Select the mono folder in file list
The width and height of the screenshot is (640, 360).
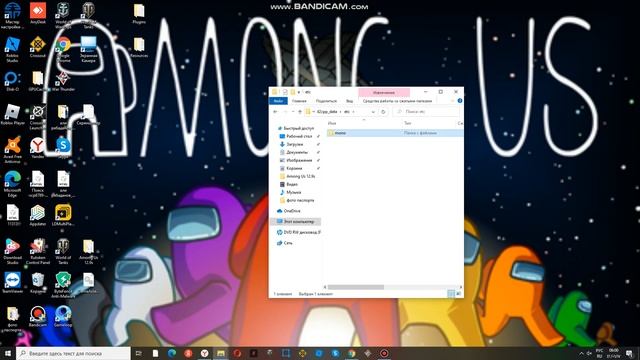[395, 133]
